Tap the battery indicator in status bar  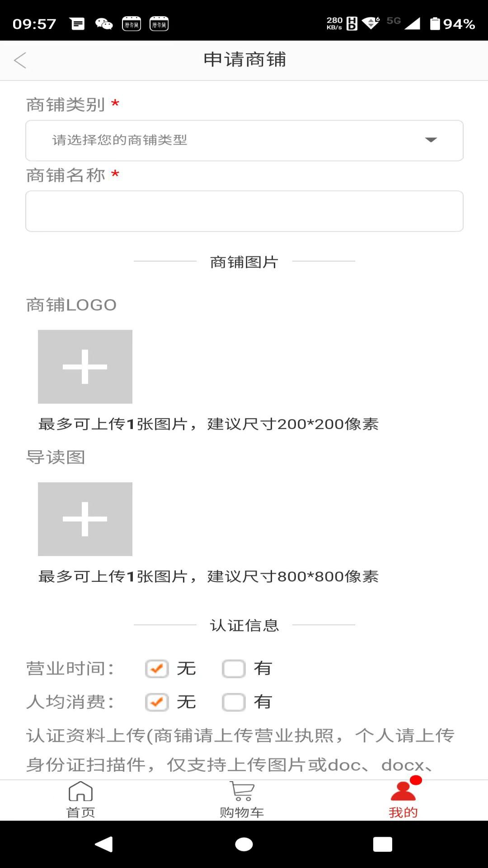click(x=435, y=24)
